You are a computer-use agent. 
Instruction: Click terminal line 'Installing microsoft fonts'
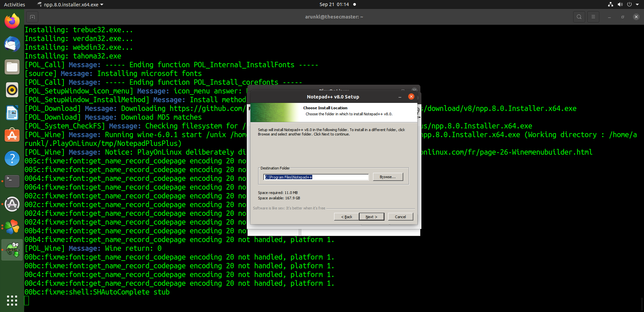149,74
